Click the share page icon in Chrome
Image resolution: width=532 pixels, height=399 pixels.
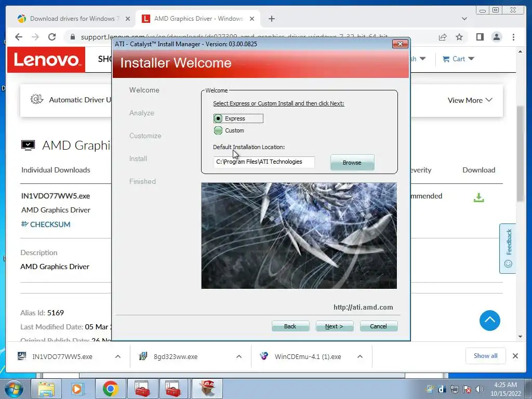[443, 37]
